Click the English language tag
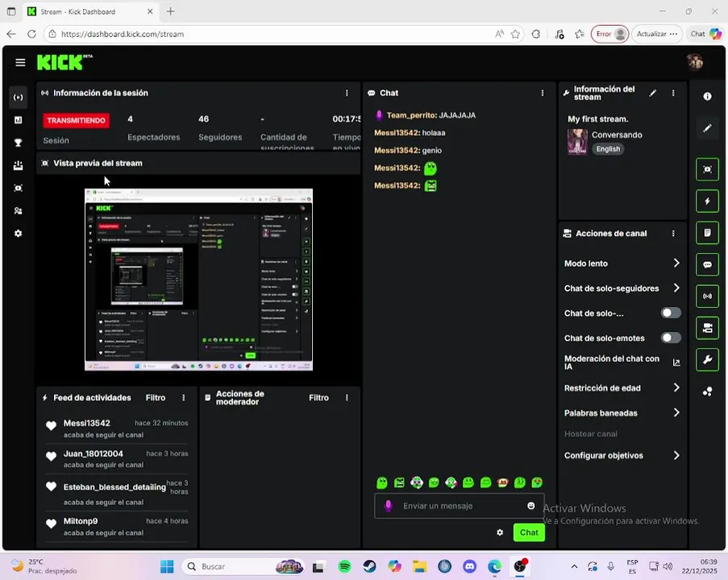 pyautogui.click(x=608, y=149)
